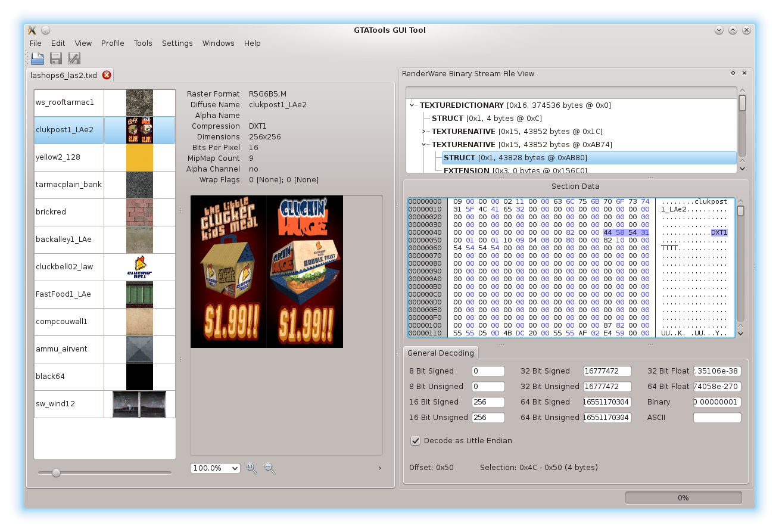779x532 pixels.
Task: Close the RenderWare Binary Stream File View panel
Action: [744, 73]
